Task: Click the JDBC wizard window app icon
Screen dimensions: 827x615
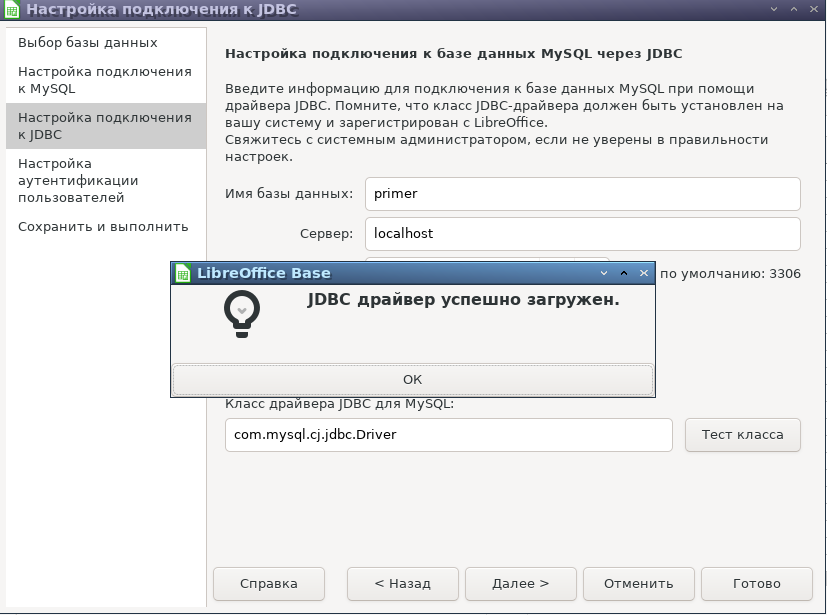Action: click(12, 9)
